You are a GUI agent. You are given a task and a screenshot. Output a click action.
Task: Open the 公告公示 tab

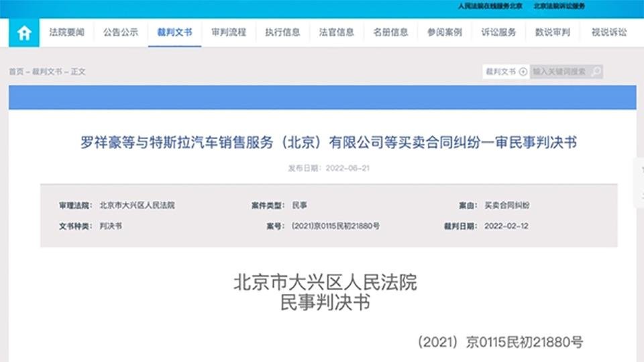(121, 32)
